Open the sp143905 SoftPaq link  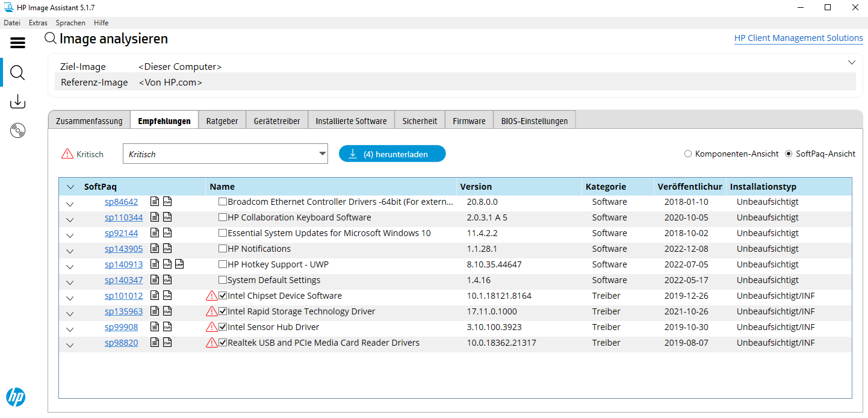(x=124, y=249)
